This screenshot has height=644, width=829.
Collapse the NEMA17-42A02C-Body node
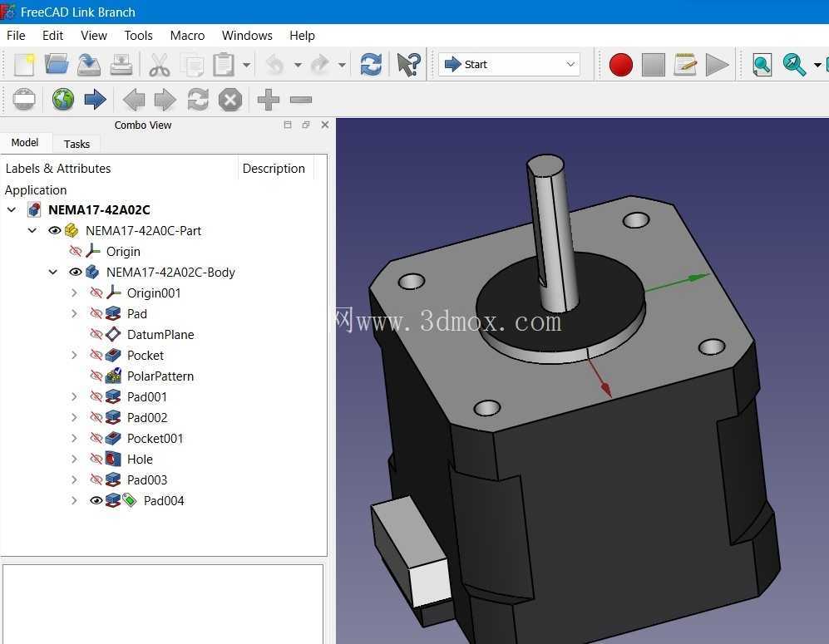pos(53,272)
